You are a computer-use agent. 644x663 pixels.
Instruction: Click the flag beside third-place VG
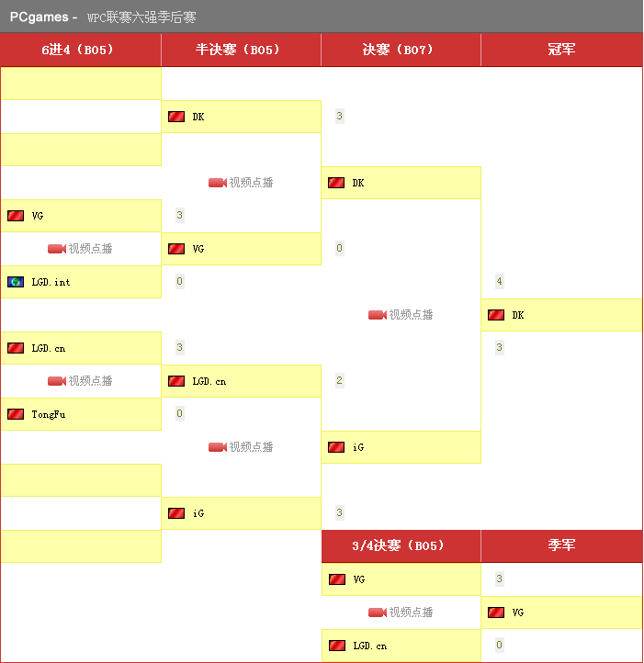(x=496, y=612)
